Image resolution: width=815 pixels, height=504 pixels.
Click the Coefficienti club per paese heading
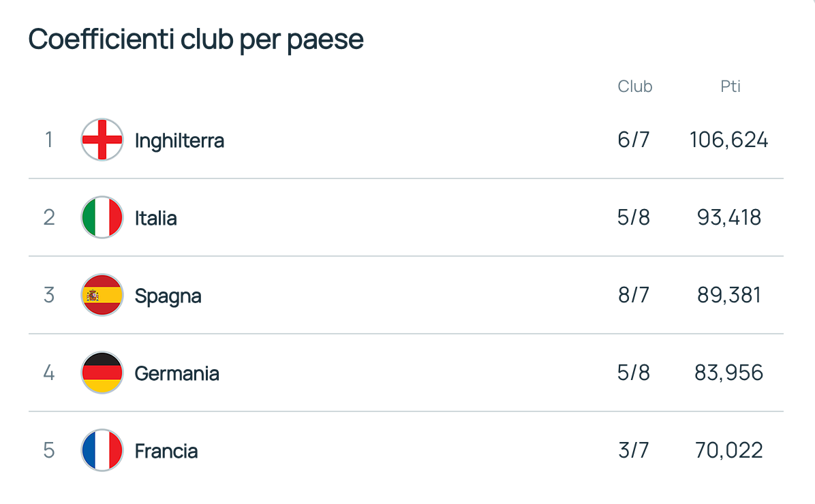point(196,40)
